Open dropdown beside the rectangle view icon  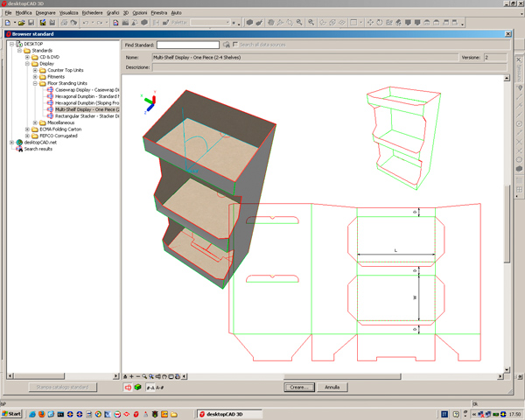click(x=360, y=23)
